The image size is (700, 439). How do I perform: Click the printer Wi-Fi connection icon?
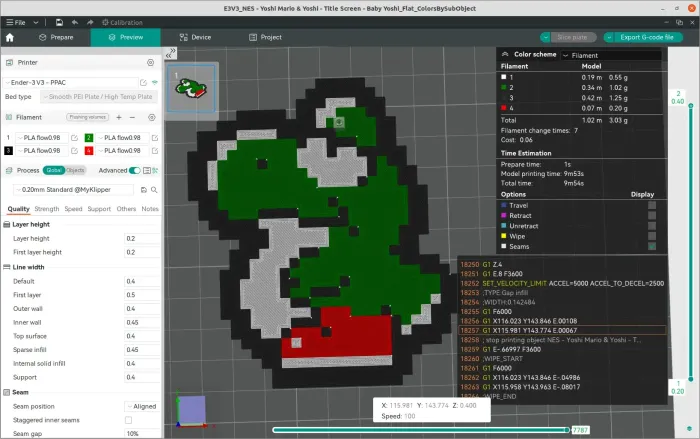[x=154, y=83]
